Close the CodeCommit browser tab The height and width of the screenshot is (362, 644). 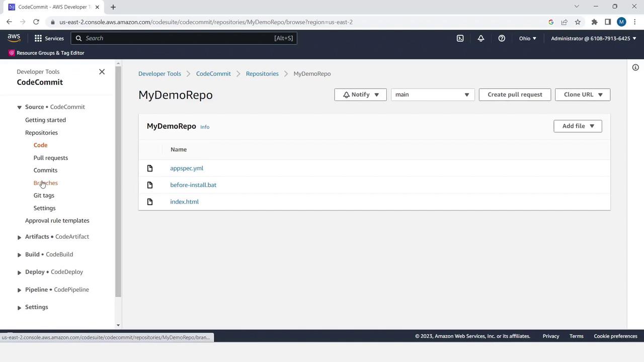(x=97, y=7)
